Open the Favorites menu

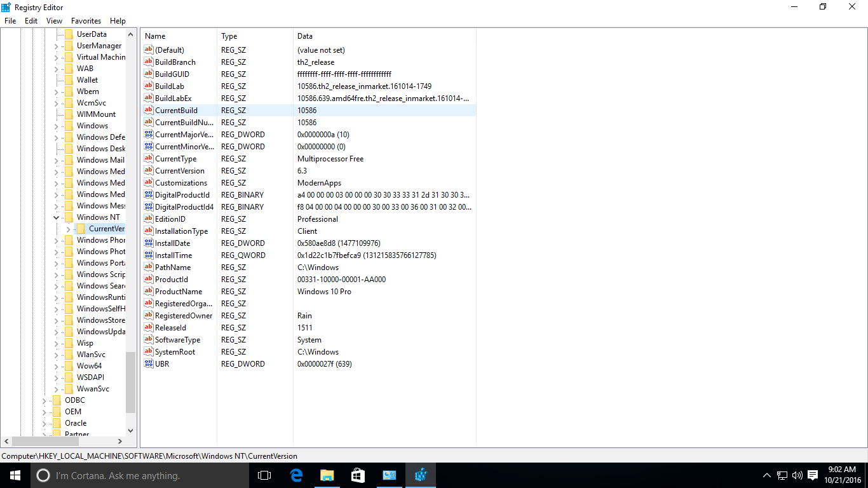(86, 21)
